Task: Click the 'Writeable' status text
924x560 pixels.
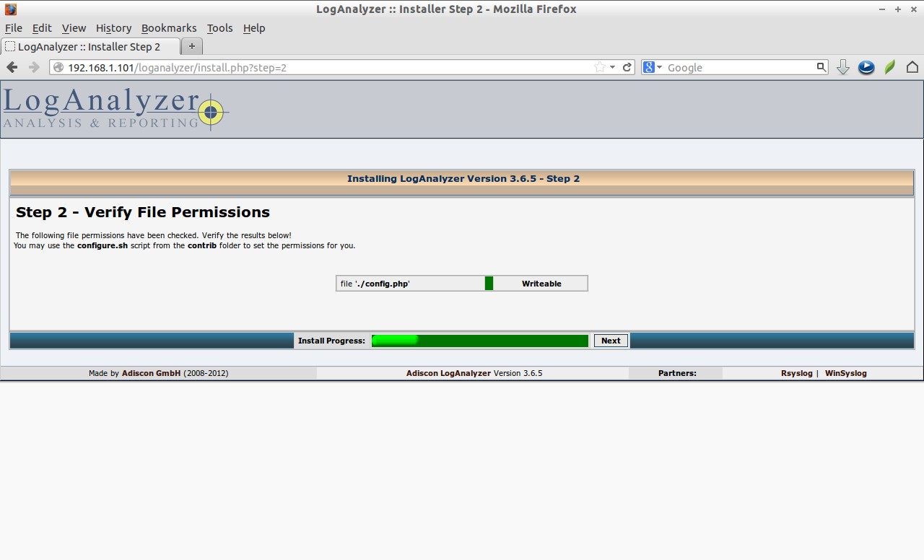Action: [541, 284]
